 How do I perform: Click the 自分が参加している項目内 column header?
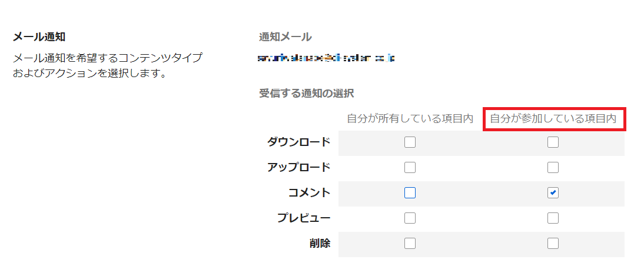(x=553, y=119)
